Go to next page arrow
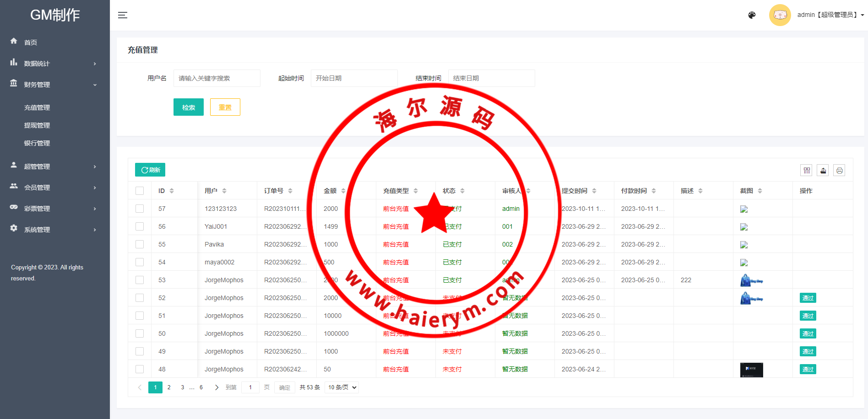Image resolution: width=868 pixels, height=419 pixels. click(217, 387)
